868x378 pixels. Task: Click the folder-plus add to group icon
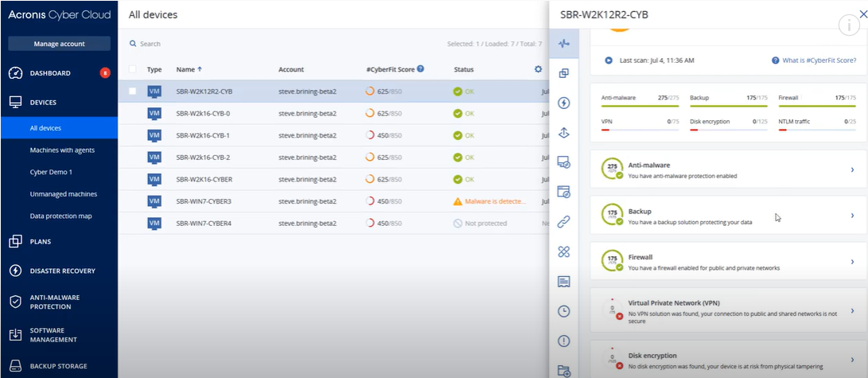(563, 370)
